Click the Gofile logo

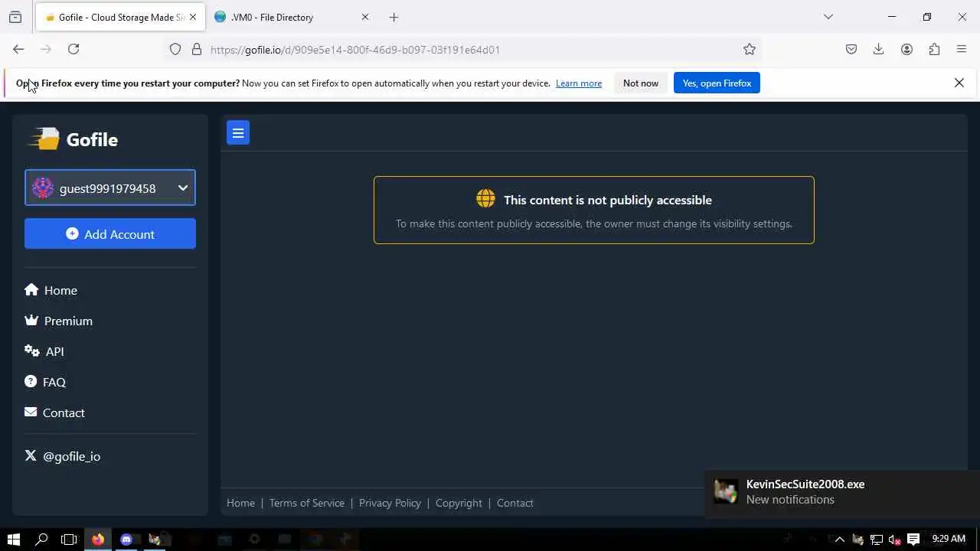73,139
